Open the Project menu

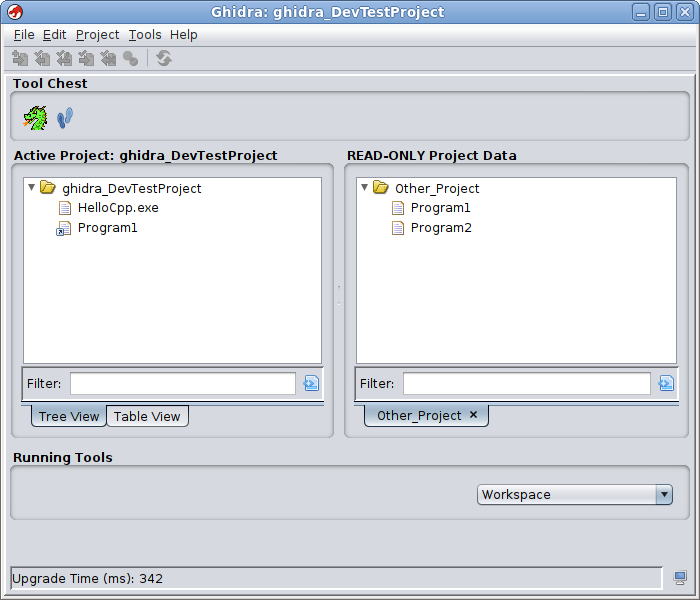click(x=97, y=34)
